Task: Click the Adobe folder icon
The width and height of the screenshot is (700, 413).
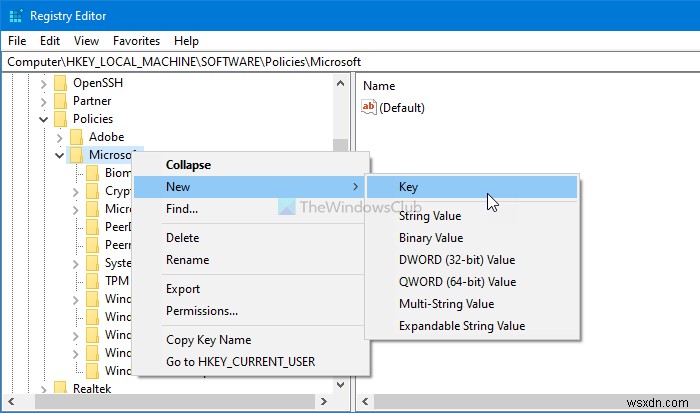Action: [76, 137]
